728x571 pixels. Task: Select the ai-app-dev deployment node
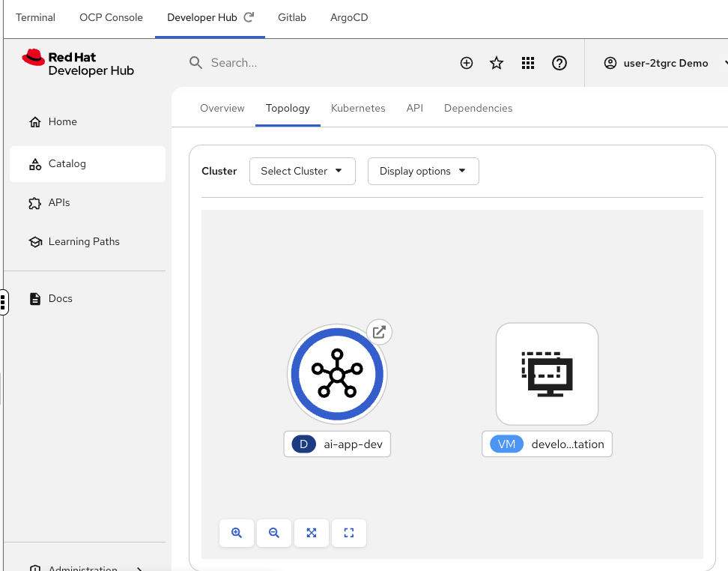(337, 373)
